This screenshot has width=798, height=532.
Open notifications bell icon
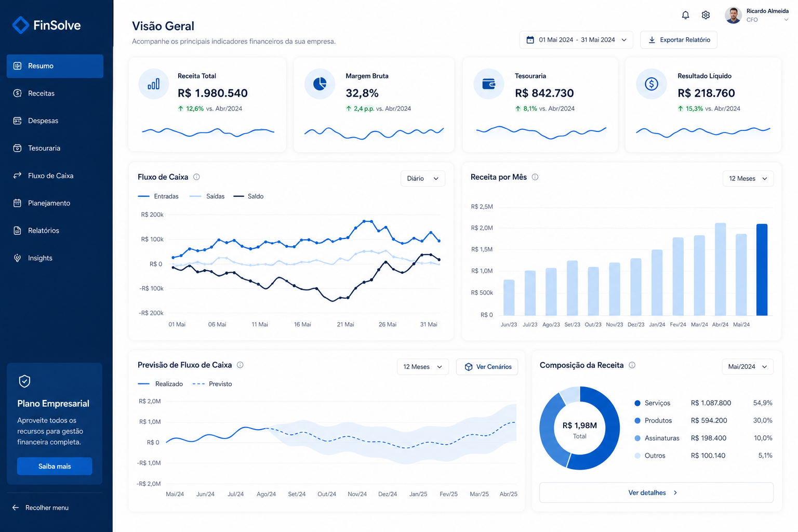coord(685,15)
